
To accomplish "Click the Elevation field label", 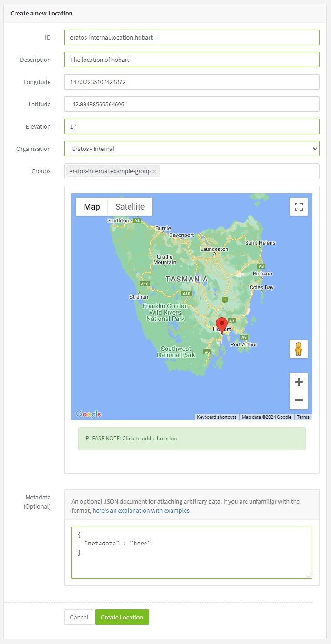I will point(38,126).
